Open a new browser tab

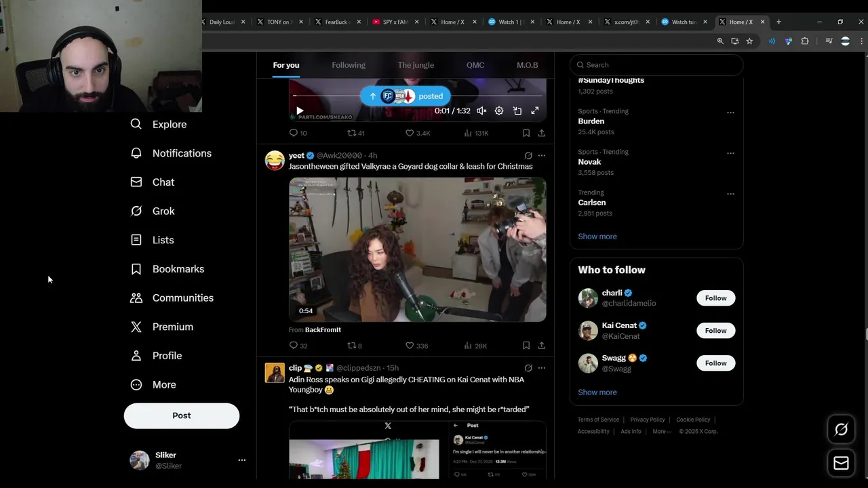point(778,22)
